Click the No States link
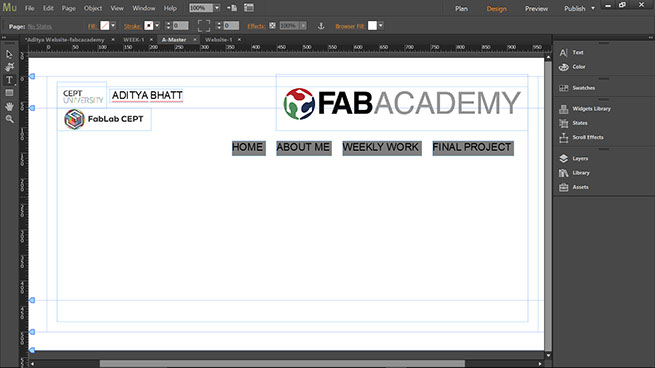 (40, 26)
